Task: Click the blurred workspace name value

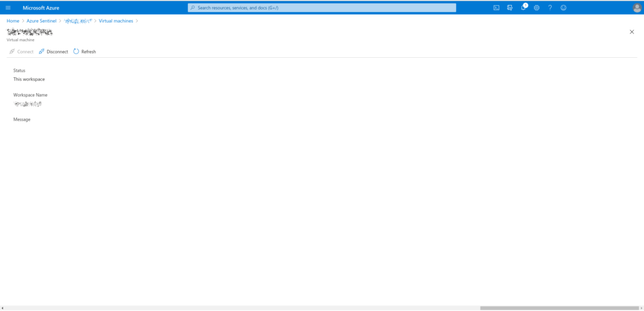Action: (x=28, y=104)
